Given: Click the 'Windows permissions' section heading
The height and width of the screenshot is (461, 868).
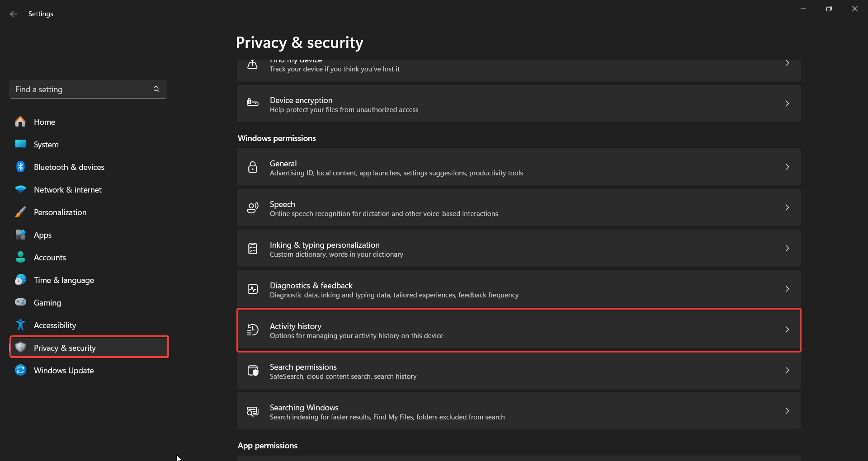Looking at the screenshot, I should click(x=277, y=138).
